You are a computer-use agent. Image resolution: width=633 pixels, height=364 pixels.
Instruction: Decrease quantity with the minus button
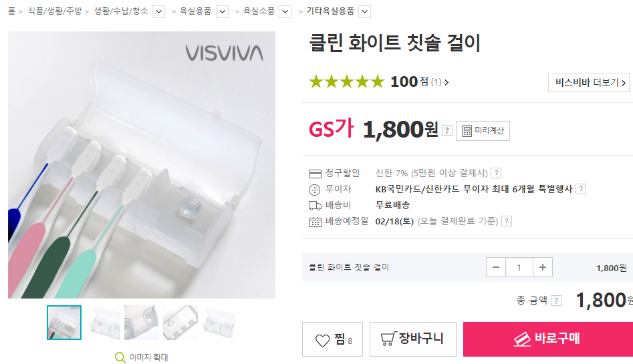[496, 267]
